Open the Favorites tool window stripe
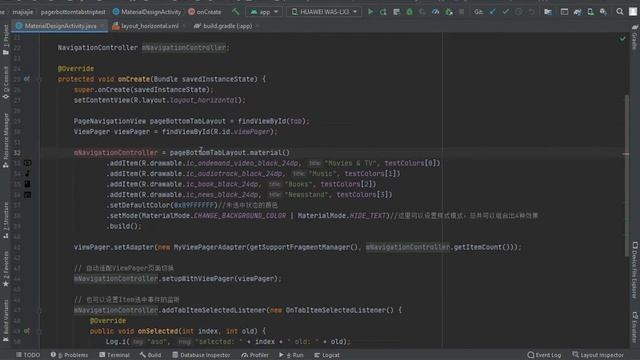 (6, 269)
